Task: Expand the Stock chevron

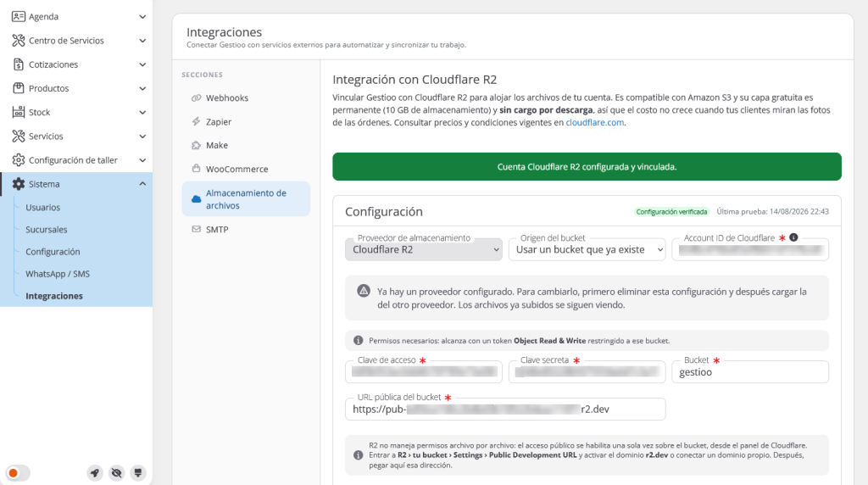Action: tap(142, 112)
